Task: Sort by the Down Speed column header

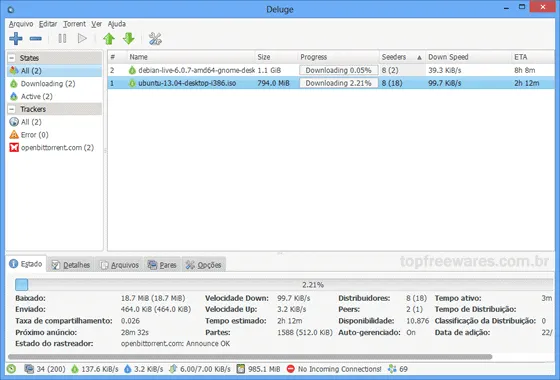Action: [468, 57]
